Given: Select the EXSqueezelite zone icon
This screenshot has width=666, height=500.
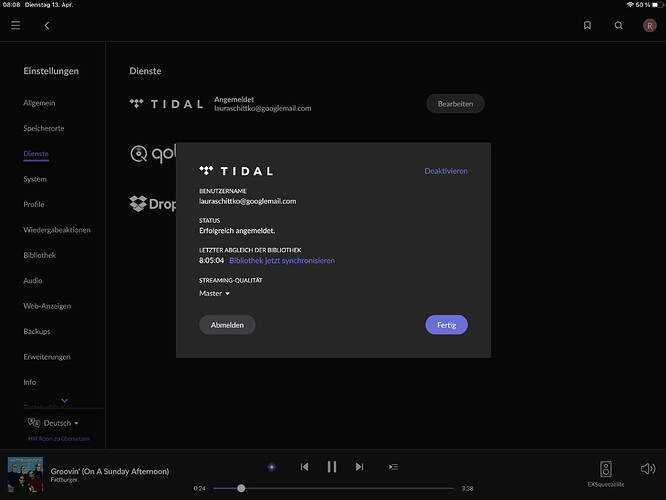Looking at the screenshot, I should [606, 469].
